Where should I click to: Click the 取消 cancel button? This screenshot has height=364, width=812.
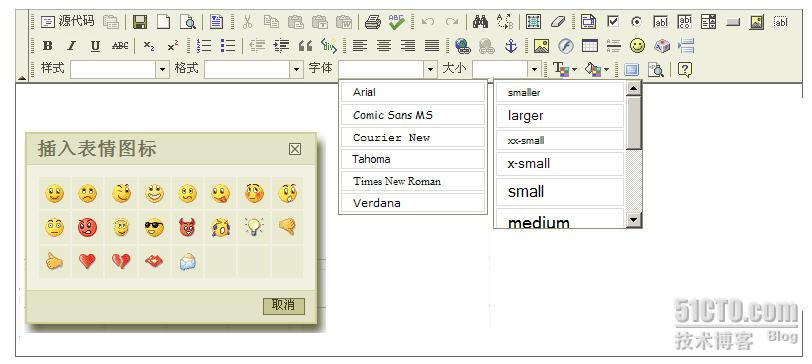click(x=284, y=305)
